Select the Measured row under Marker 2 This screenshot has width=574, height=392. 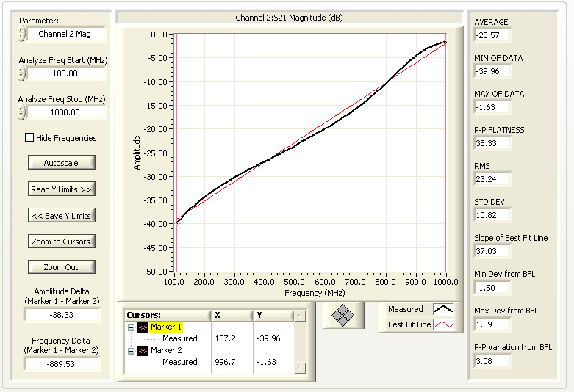179,362
